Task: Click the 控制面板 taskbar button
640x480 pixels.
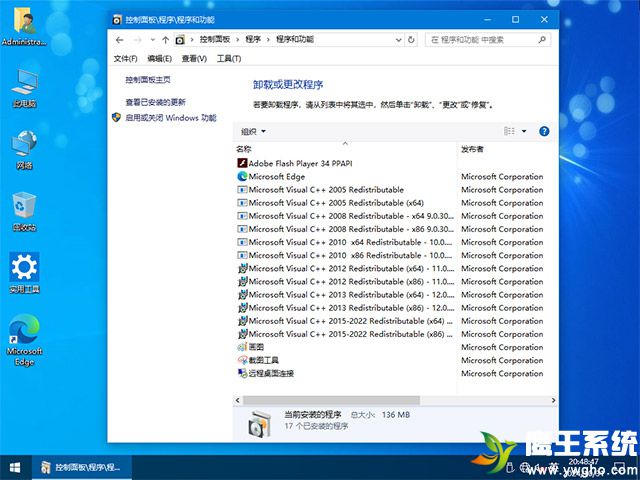Action: click(x=82, y=468)
